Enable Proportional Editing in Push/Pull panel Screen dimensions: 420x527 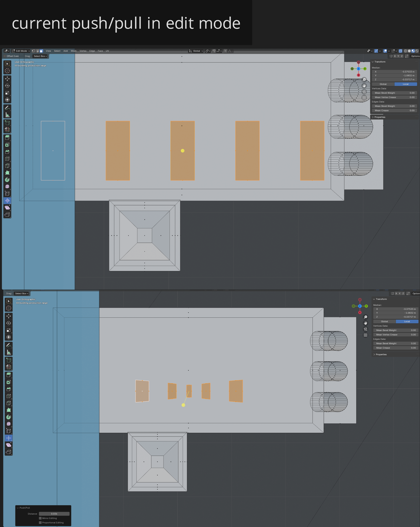click(40, 523)
